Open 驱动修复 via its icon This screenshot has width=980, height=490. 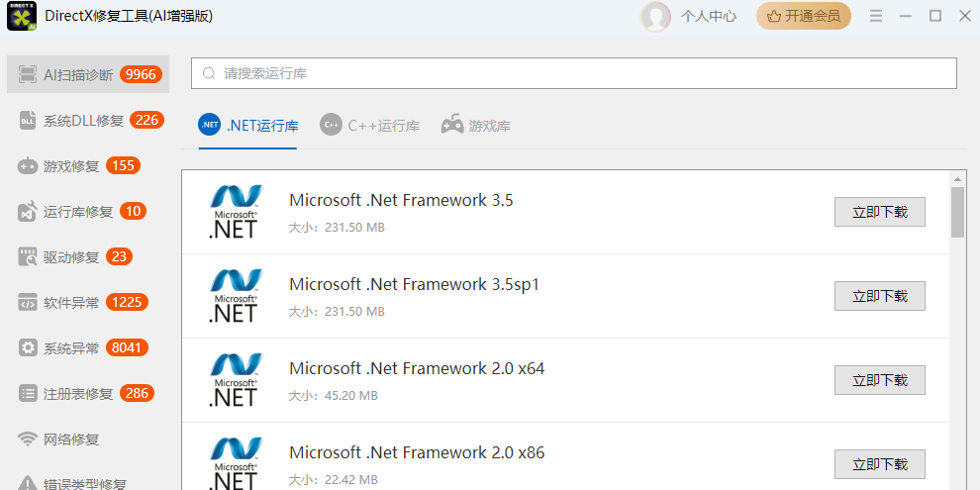coord(28,257)
